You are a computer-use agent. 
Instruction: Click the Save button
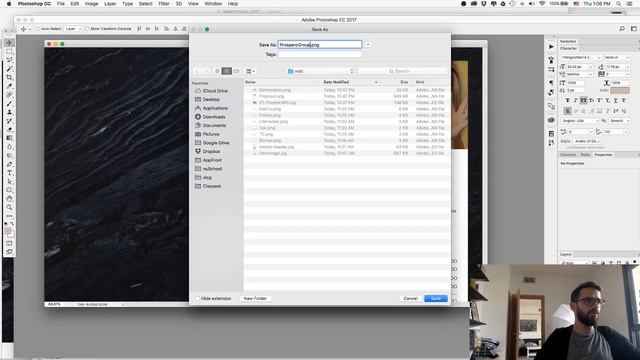[436, 298]
